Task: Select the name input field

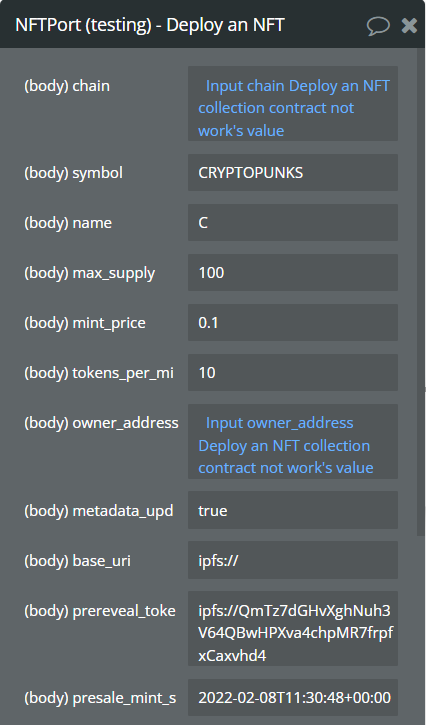Action: [293, 222]
